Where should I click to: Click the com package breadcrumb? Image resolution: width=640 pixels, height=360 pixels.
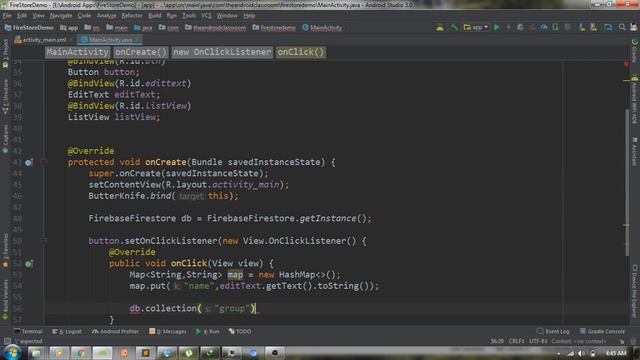pos(169,28)
